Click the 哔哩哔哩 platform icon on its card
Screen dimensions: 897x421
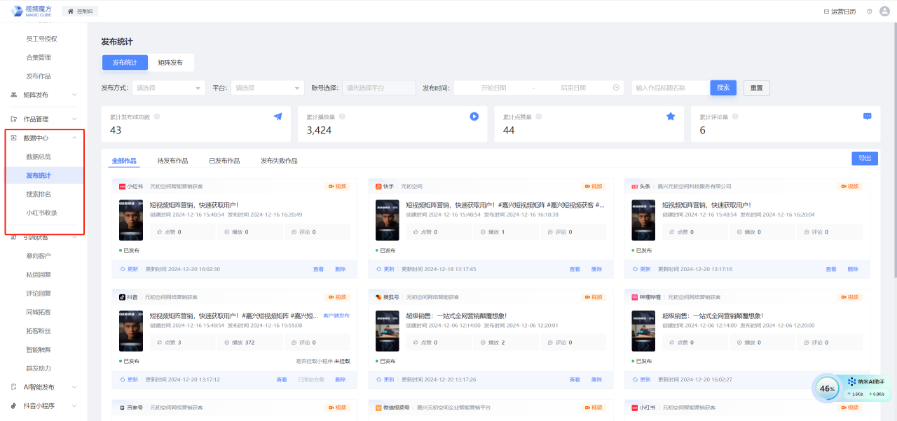coord(634,297)
